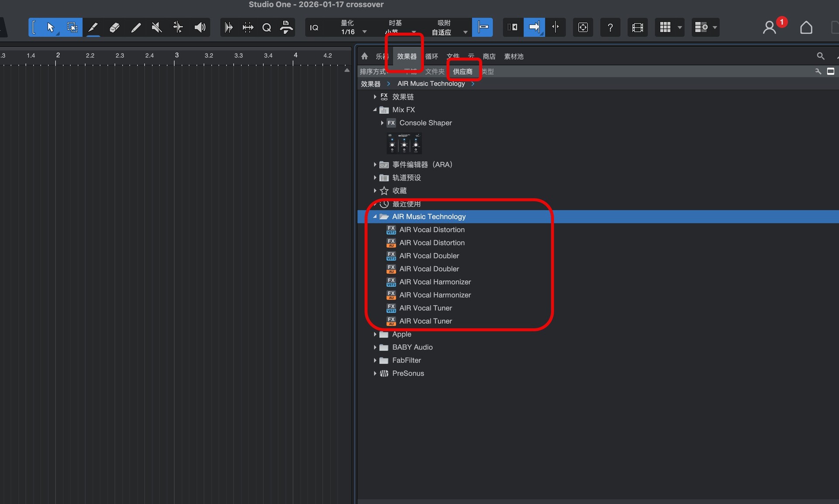Open the 素材池 browser tab
The width and height of the screenshot is (839, 504).
[x=513, y=56]
